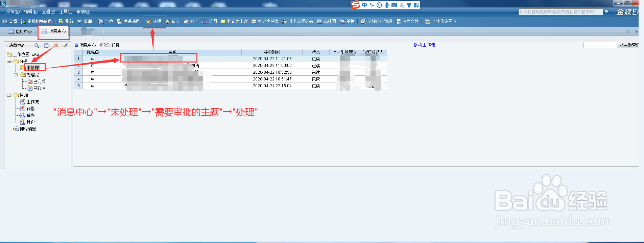Image resolution: width=644 pixels, height=243 pixels.
Task: Open the 查看(V) menu
Action: [49, 11]
